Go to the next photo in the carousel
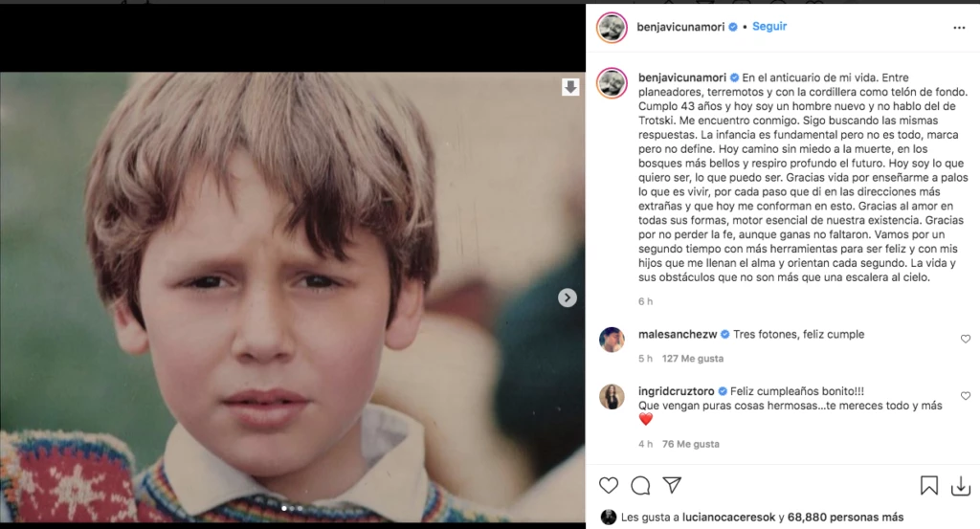Viewport: 980px width, 529px height. tap(568, 298)
